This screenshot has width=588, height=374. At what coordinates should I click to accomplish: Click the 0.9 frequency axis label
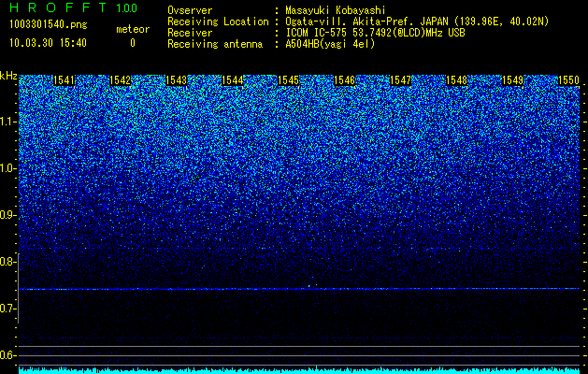click(x=8, y=215)
